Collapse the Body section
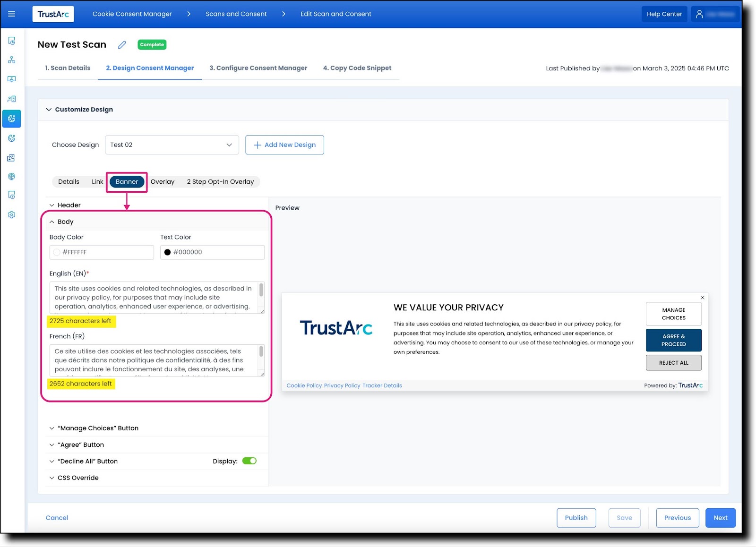This screenshot has width=756, height=547. (x=52, y=221)
